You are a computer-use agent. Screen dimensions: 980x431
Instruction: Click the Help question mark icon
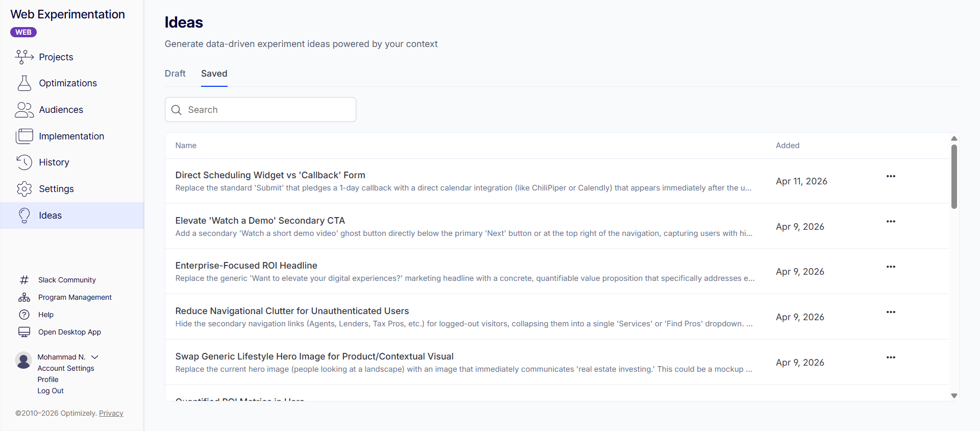pyautogui.click(x=24, y=315)
